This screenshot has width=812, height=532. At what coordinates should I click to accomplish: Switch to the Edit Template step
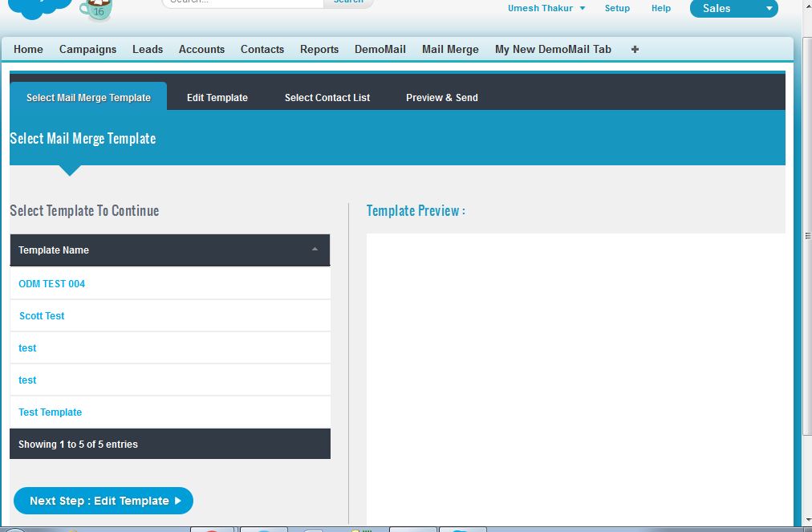point(217,97)
